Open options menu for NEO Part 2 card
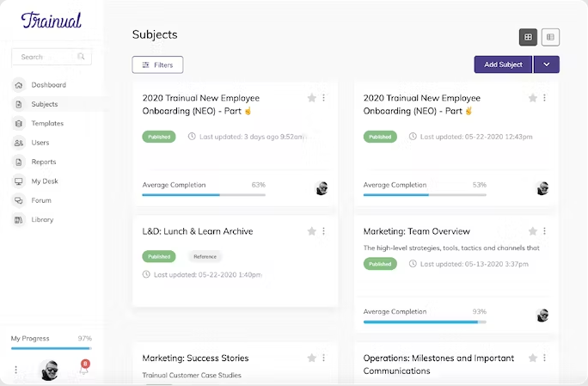Viewport: 588px width, 386px height. pos(544,98)
